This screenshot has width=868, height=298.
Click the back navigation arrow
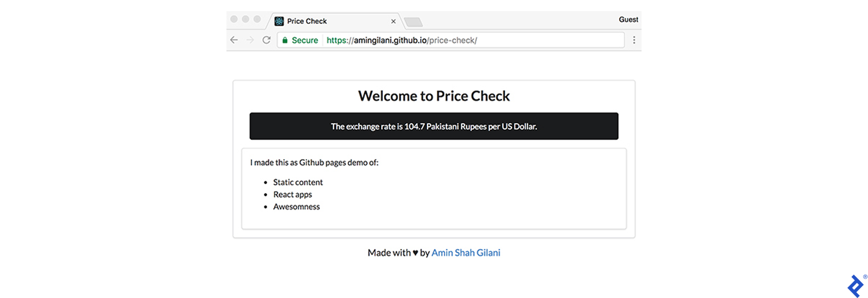tap(234, 40)
